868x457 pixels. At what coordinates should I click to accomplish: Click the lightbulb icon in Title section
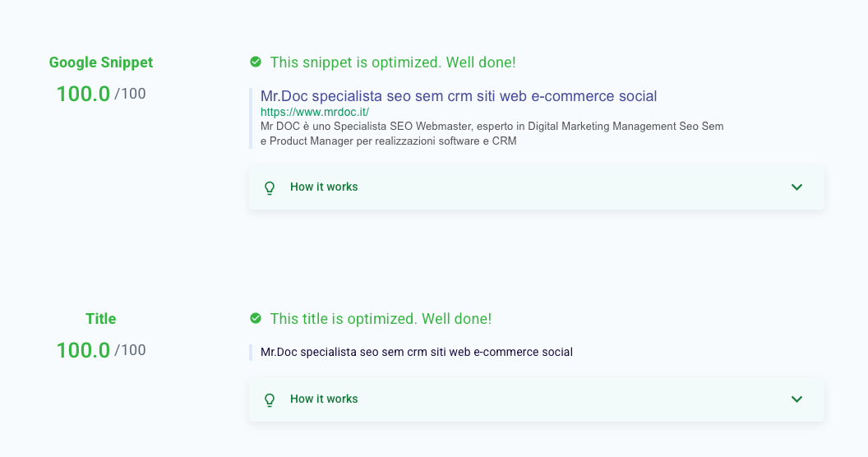270,399
